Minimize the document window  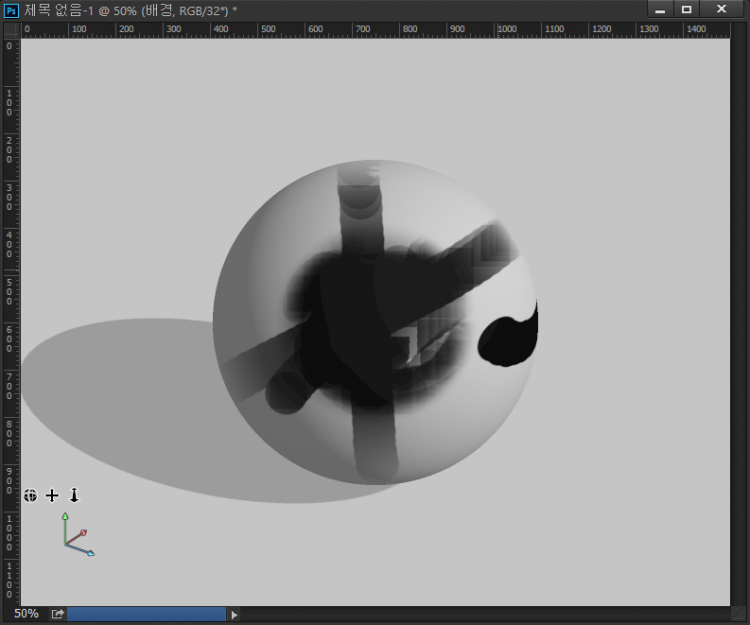[x=660, y=9]
